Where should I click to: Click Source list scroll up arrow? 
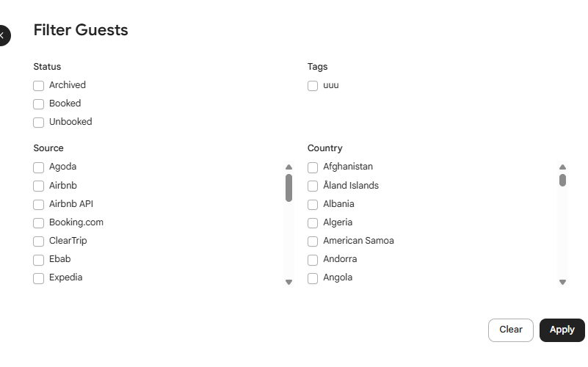(288, 167)
